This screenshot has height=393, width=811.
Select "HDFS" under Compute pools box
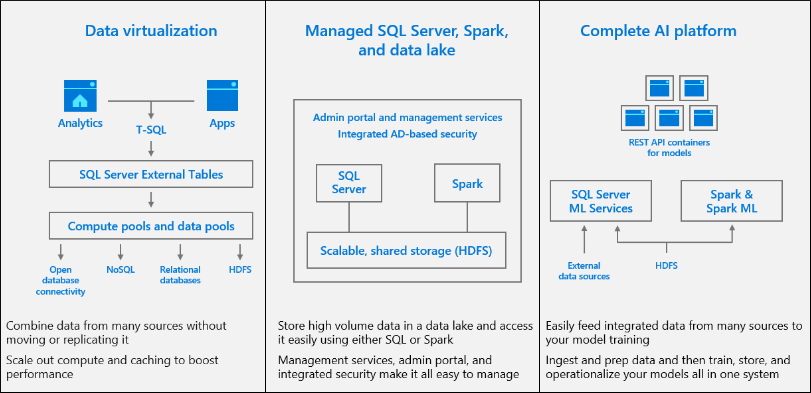pyautogui.click(x=240, y=269)
